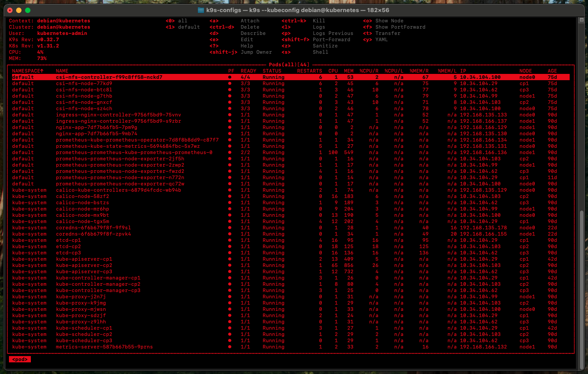Screen dimensions: 588x374
Task: Click the PF dot for metrics-server pod
Action: click(230, 347)
